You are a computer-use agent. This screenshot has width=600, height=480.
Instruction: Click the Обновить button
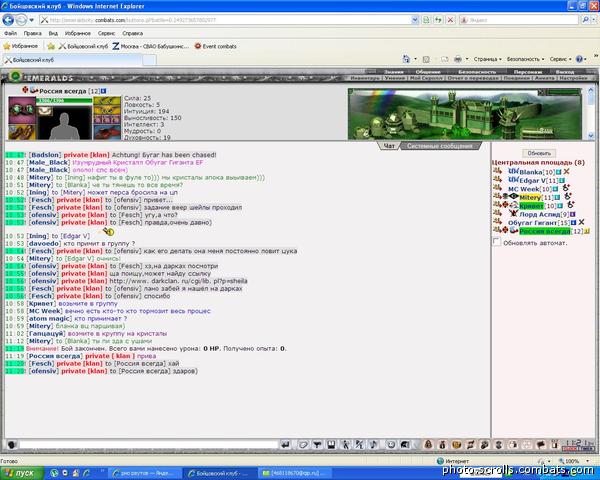point(539,153)
